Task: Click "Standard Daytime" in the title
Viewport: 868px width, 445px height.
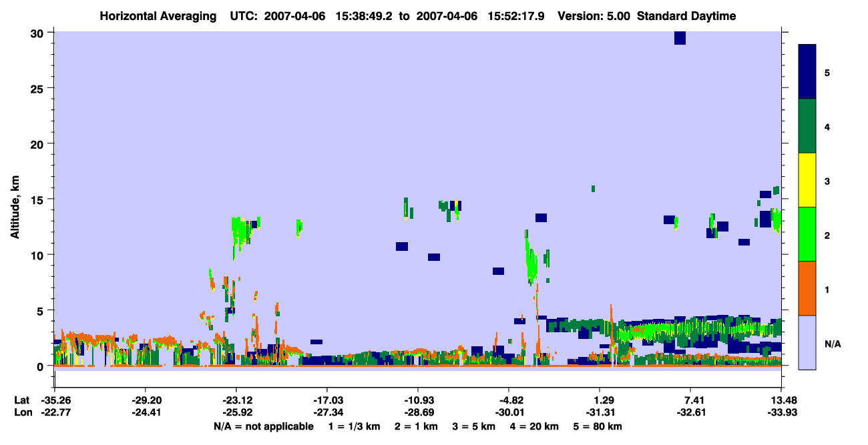Action: coord(686,16)
